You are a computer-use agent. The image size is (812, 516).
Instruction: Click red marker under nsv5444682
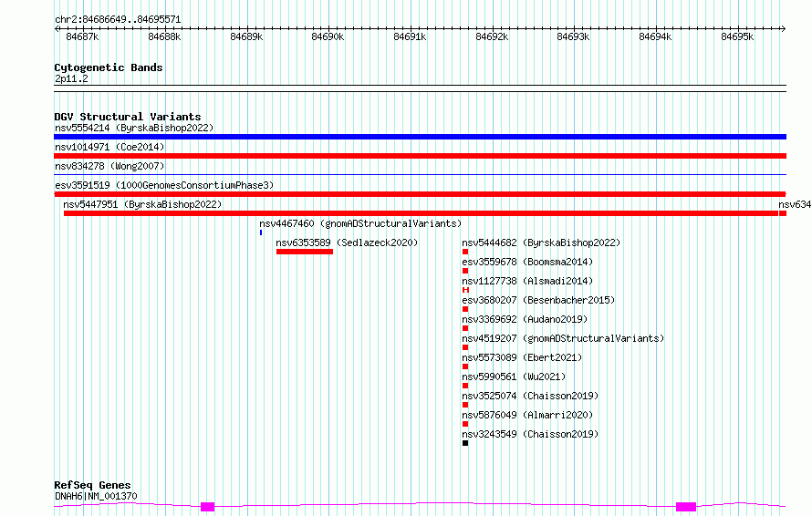(x=465, y=252)
